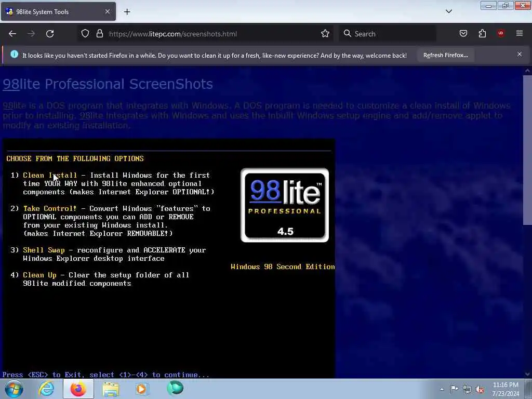Click the Windows 98 Second Edition caption
532x399 pixels.
point(283,267)
